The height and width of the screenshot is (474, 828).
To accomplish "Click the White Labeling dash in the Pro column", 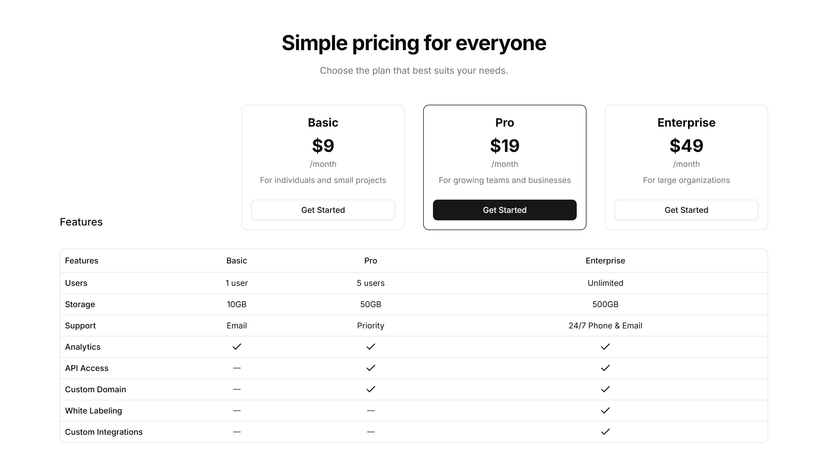I will pos(371,410).
